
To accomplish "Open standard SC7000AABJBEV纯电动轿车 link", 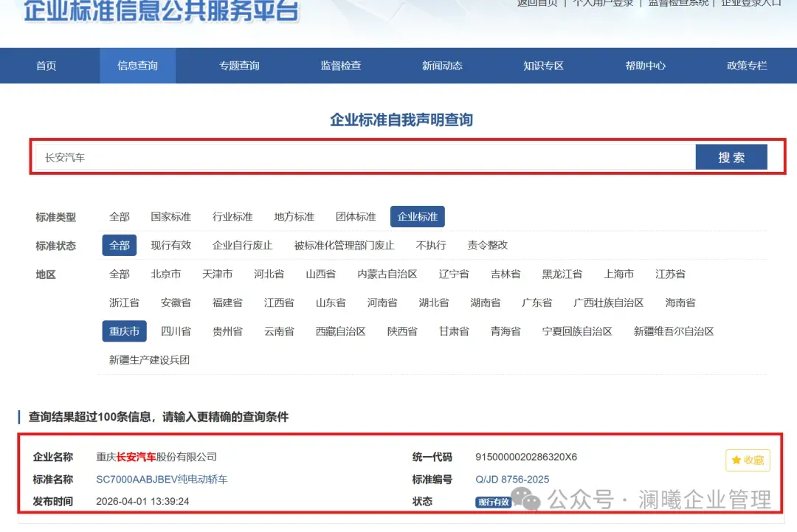I will 162,479.
